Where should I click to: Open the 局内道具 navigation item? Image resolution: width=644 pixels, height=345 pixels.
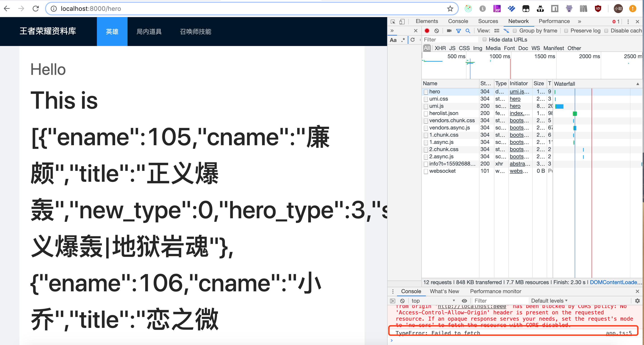149,32
